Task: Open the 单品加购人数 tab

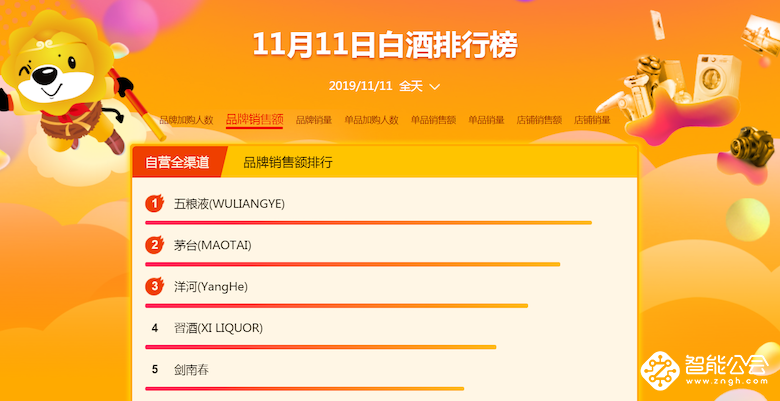Action: click(371, 120)
